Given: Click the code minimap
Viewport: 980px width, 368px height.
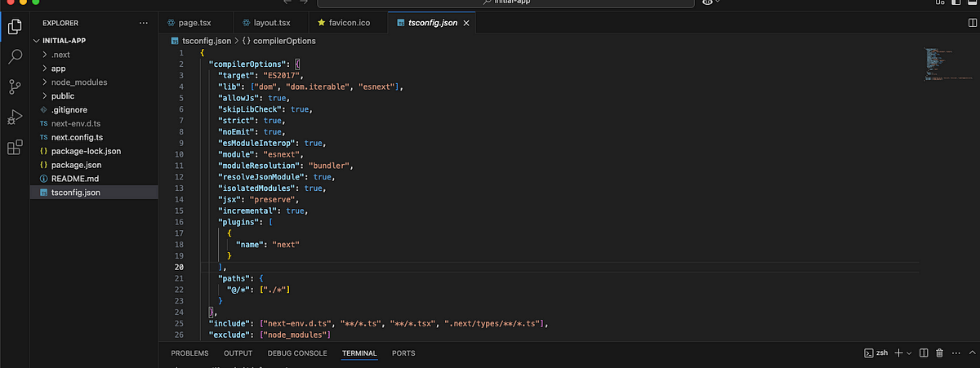Looking at the screenshot, I should 938,65.
